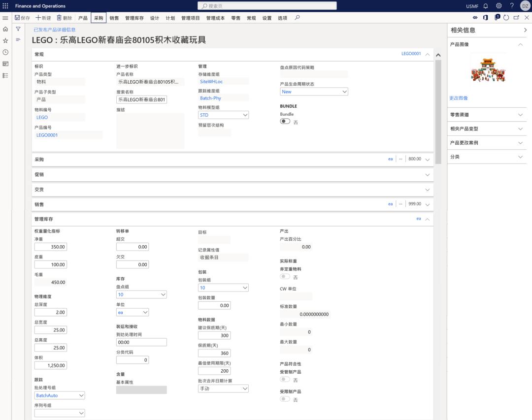This screenshot has height=420, width=532.
Task: Open the 批处理号组 BatchAuto dropdown
Action: [60, 395]
